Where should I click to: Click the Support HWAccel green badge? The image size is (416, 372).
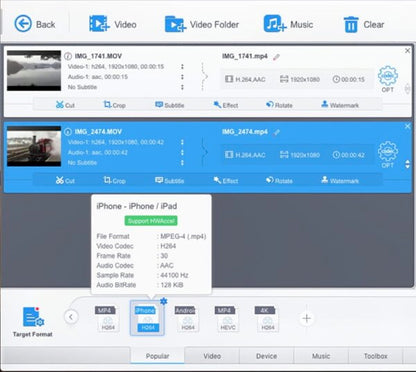click(x=151, y=221)
